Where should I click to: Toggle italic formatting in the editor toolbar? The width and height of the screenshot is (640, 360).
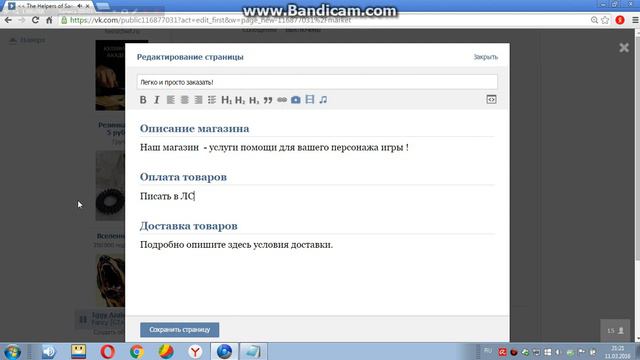coord(157,100)
